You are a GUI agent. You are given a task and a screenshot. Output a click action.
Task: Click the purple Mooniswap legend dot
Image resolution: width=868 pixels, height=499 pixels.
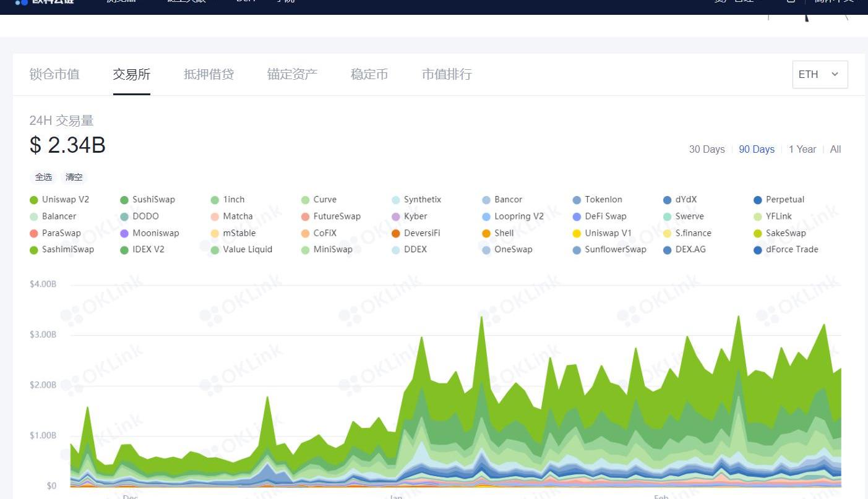[x=124, y=234]
